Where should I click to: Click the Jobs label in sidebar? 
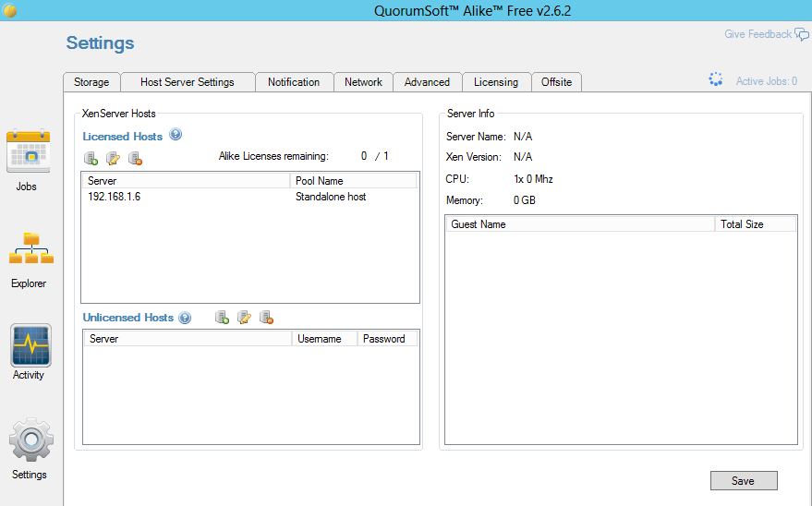pos(26,187)
